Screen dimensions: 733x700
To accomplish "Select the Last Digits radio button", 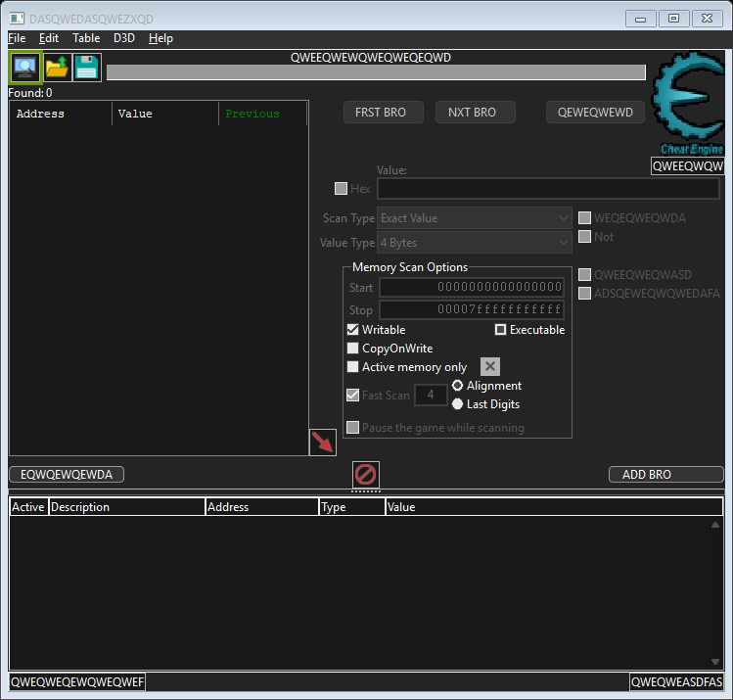I will [x=457, y=404].
